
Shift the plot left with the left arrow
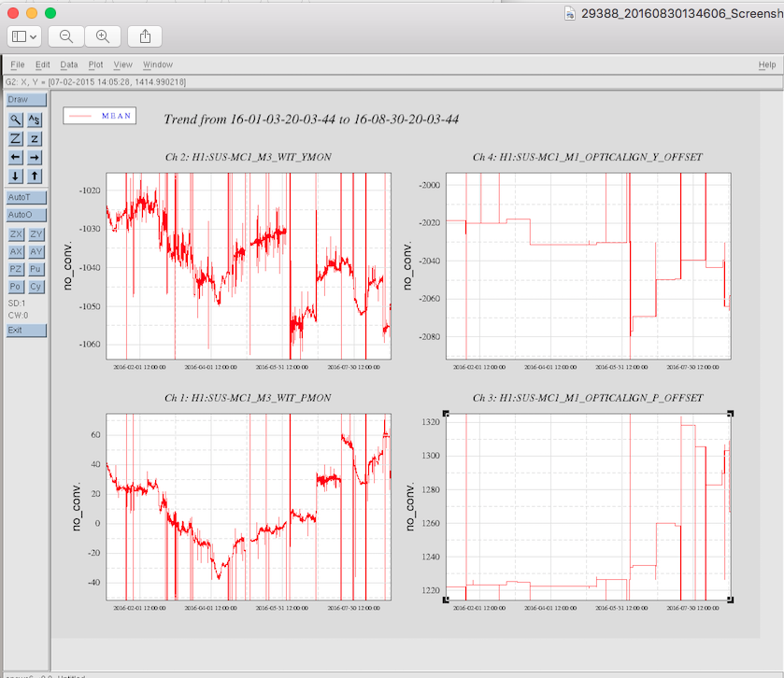coord(16,158)
